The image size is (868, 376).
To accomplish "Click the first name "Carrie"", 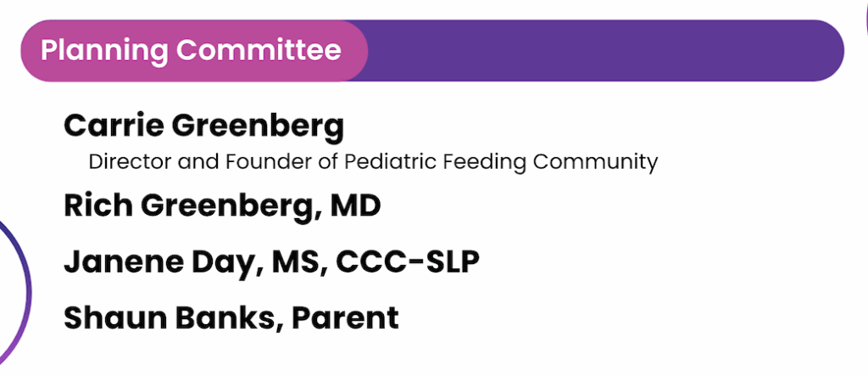I will [114, 126].
